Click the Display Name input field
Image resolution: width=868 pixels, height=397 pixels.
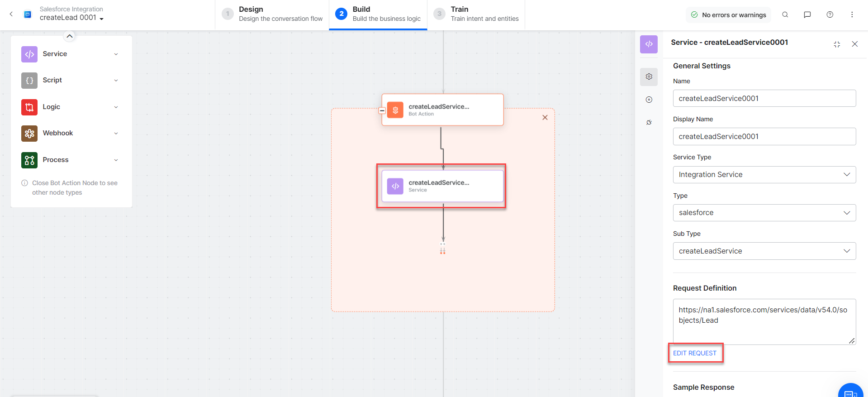[764, 137]
